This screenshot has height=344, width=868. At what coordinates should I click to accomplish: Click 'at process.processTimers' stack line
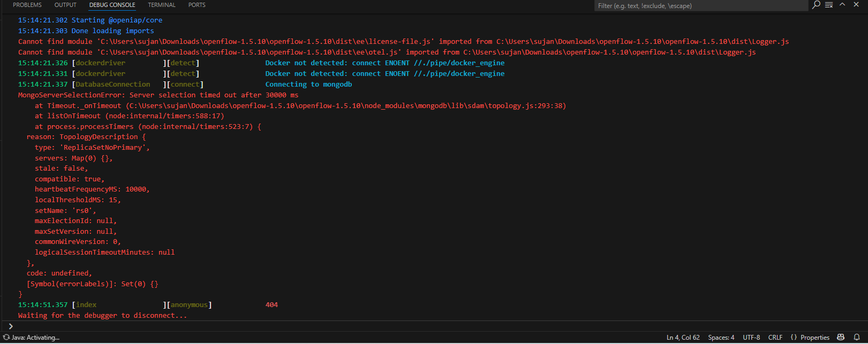pyautogui.click(x=148, y=127)
